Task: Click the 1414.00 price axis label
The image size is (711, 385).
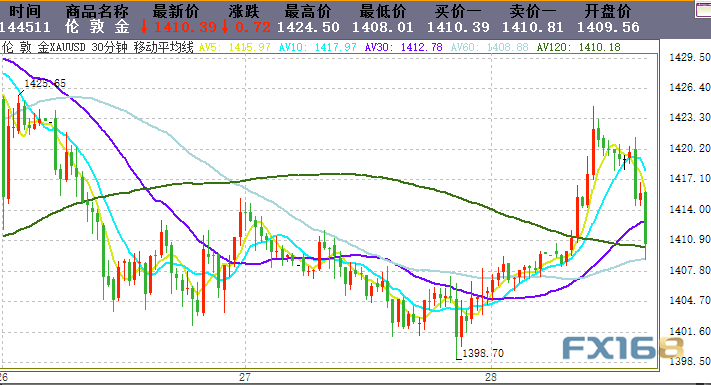Action: (x=690, y=210)
